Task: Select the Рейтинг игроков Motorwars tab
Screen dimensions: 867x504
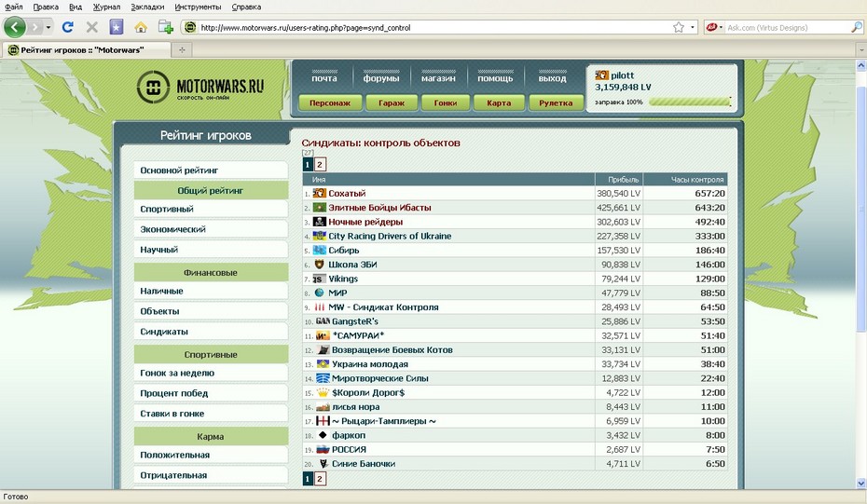Action: pos(86,49)
